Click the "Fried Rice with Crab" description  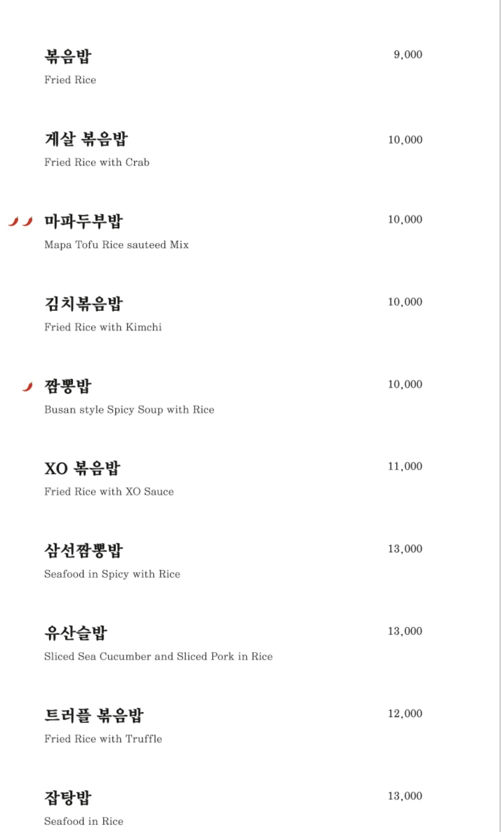[x=97, y=162]
